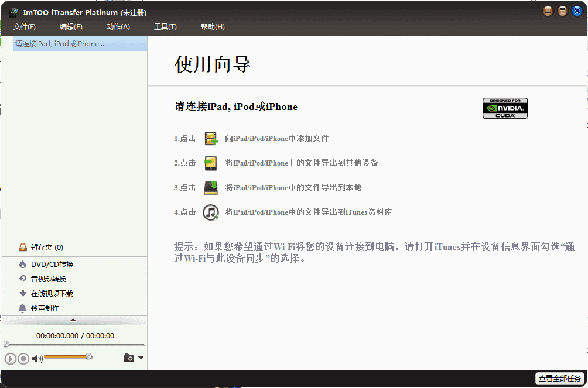Click the export to iTunes library icon

tap(210, 212)
